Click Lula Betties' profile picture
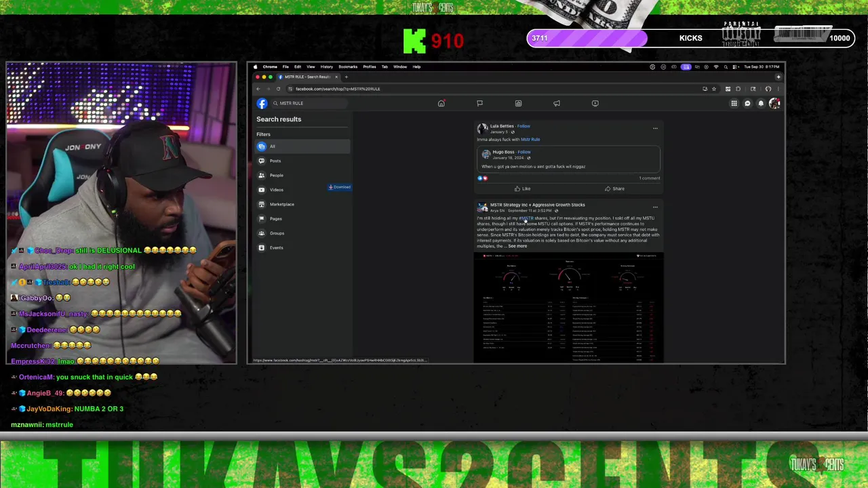The width and height of the screenshot is (868, 488). pyautogui.click(x=482, y=128)
